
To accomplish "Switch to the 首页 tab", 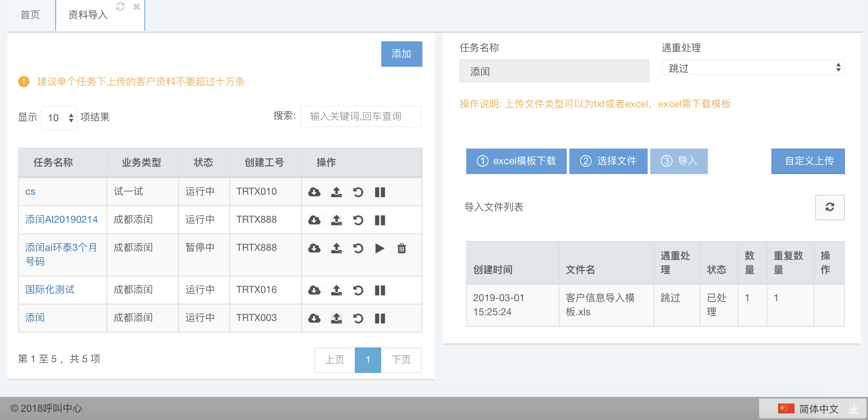I will point(30,15).
